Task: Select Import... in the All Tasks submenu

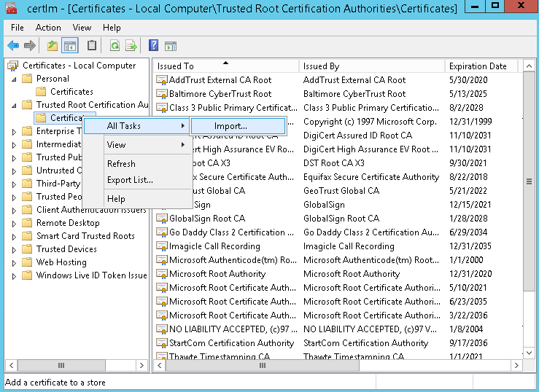Action: (230, 127)
